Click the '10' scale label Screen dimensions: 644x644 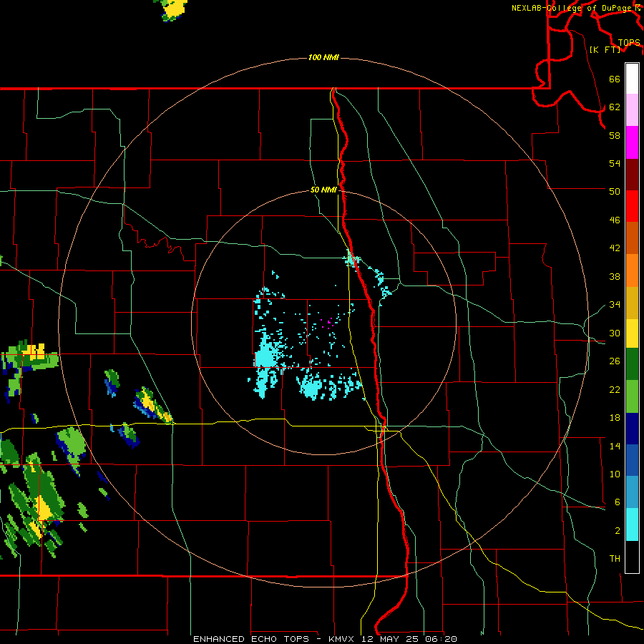[x=615, y=474]
